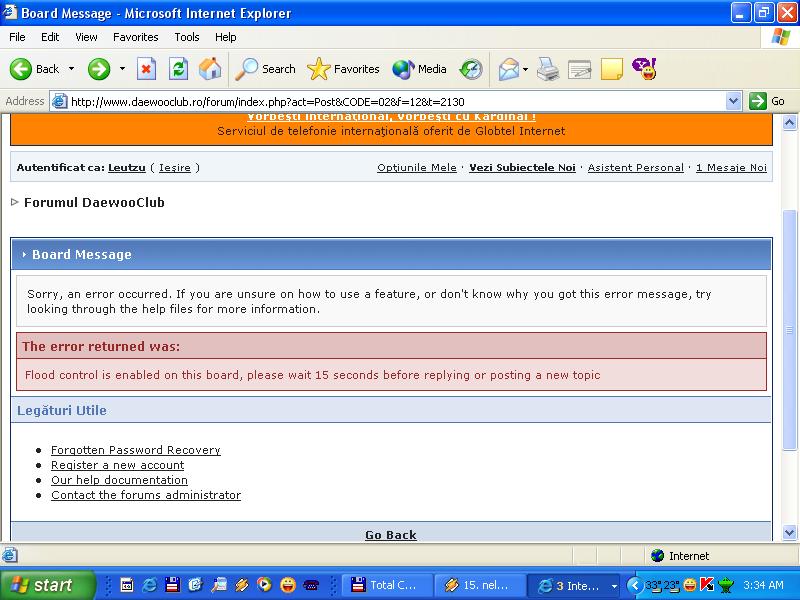Open Total Commander quick launch floppy icon
This screenshot has width=800, height=600.
pyautogui.click(x=172, y=585)
